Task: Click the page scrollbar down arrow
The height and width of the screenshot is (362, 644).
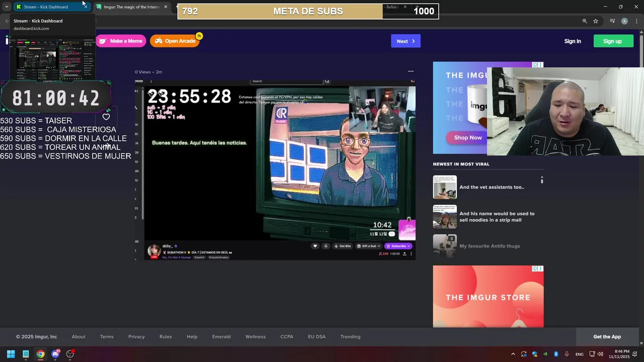Action: coord(641,343)
